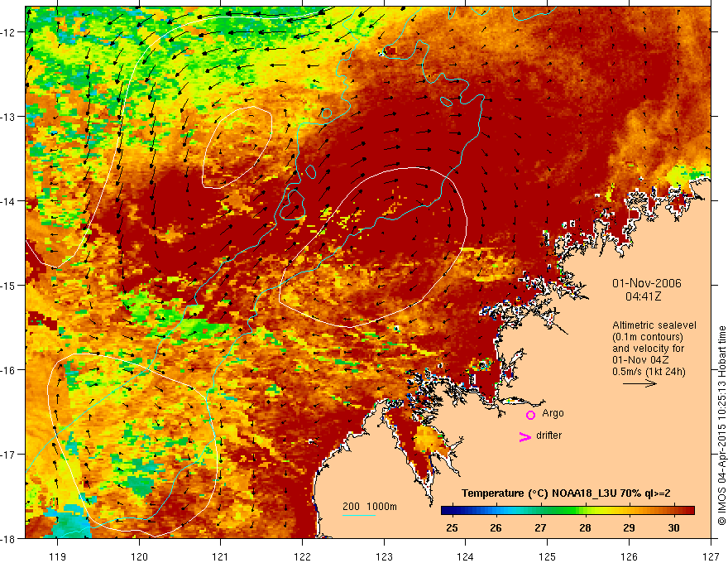Click latitude axis label -18
Image resolution: width=728 pixels, height=563 pixels.
pos(8,538)
